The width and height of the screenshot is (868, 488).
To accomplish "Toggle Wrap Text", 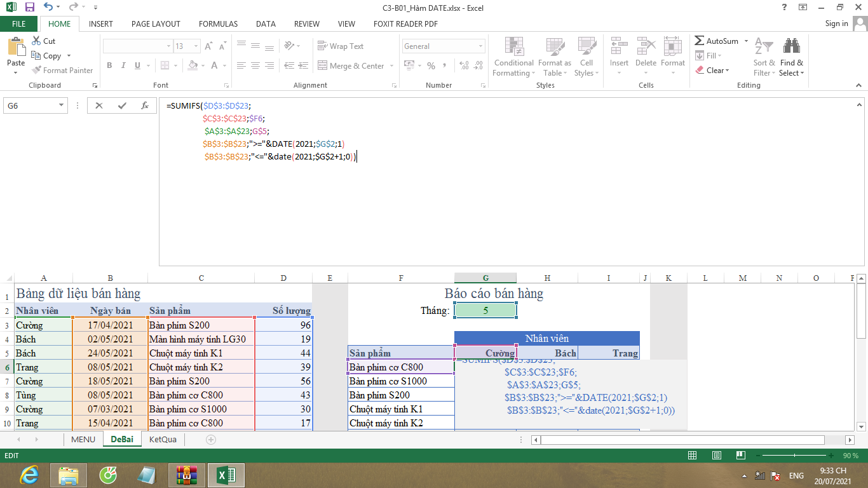I will (x=341, y=46).
